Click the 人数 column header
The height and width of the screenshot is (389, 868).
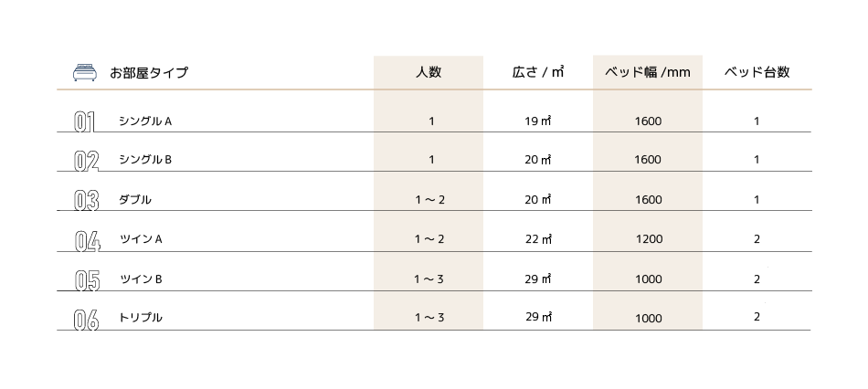tap(429, 72)
